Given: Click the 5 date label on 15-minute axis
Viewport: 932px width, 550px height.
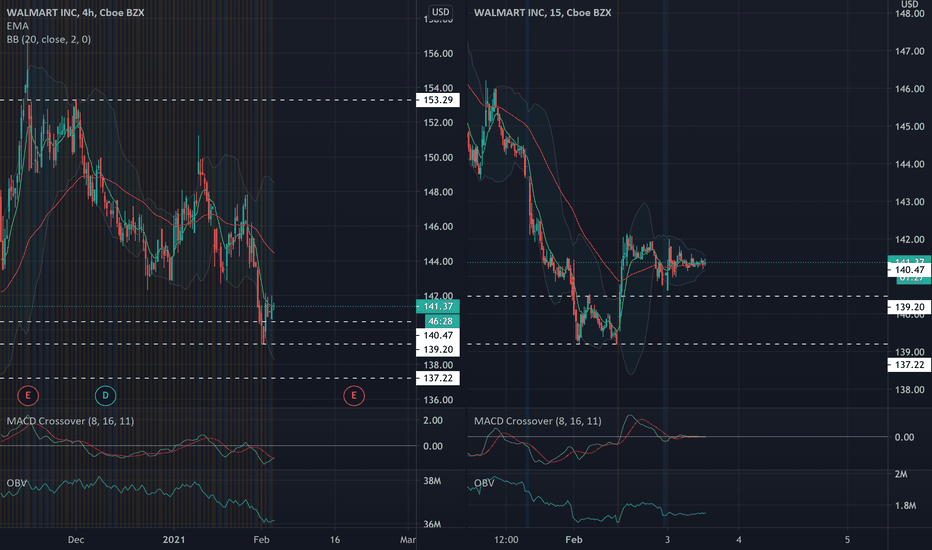Looking at the screenshot, I should click(848, 540).
